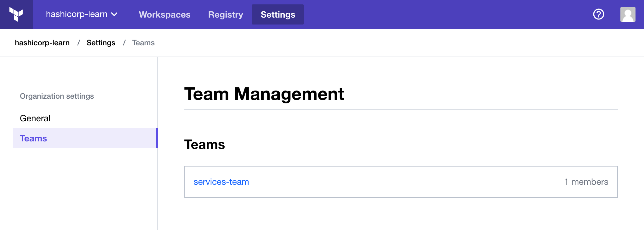Click the hashicorp-learn organization name text

point(76,14)
